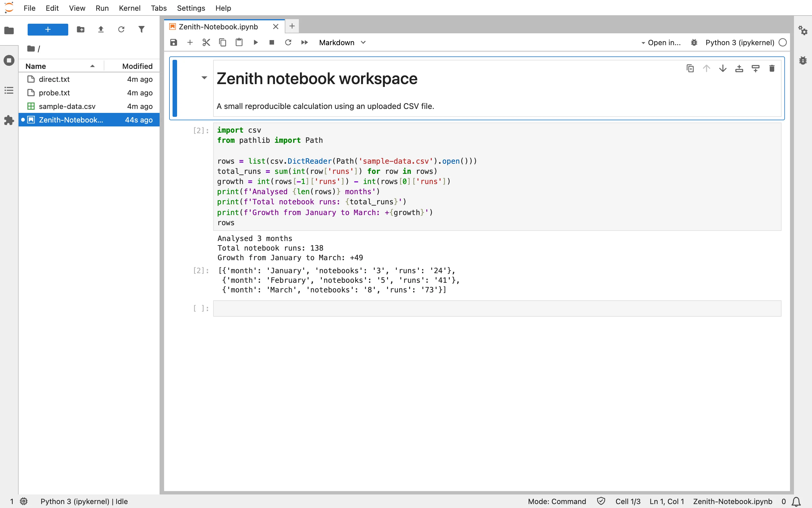This screenshot has height=508, width=812.
Task: Restart the kernel from the toolbar
Action: click(288, 42)
